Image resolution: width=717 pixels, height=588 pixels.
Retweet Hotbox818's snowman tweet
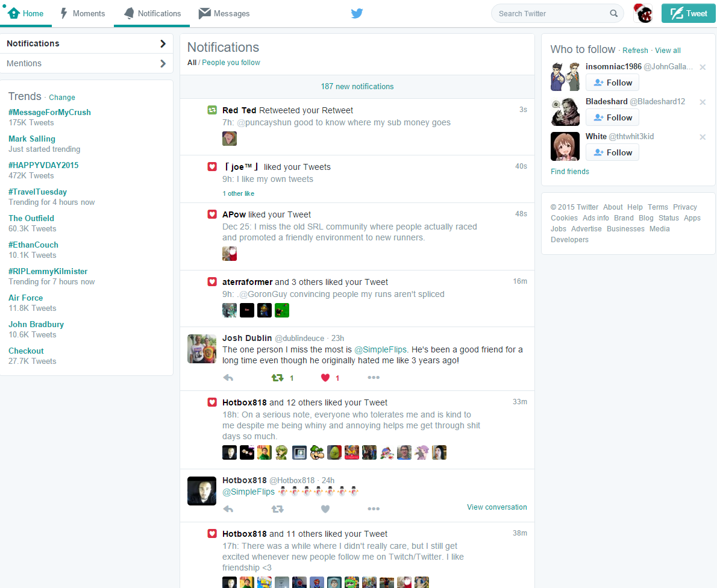point(278,509)
